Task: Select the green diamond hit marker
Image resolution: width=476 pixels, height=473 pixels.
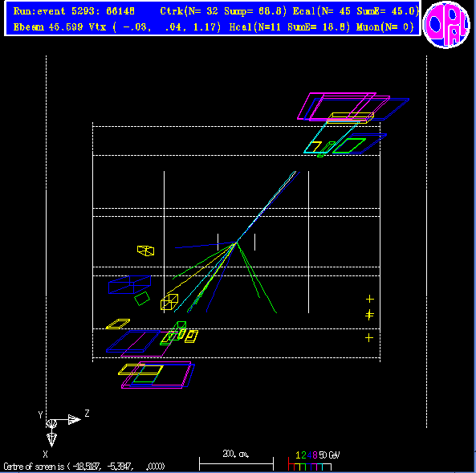Action: (142, 299)
